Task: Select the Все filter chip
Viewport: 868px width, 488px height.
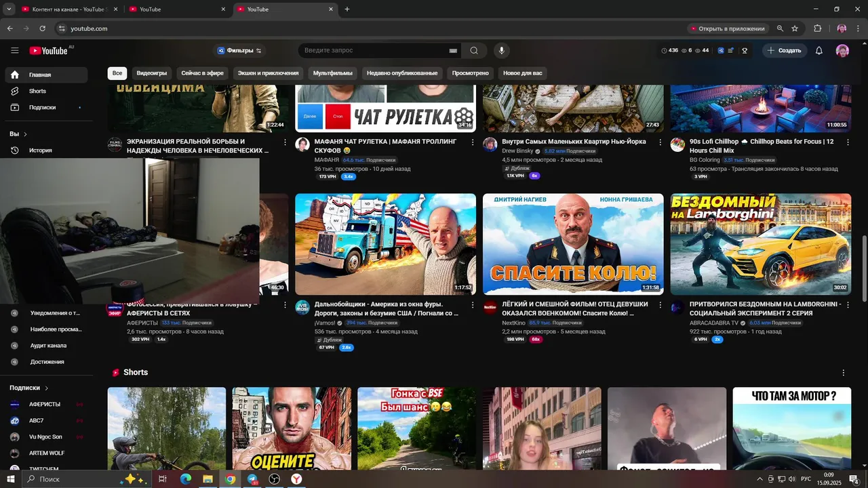Action: pyautogui.click(x=117, y=73)
